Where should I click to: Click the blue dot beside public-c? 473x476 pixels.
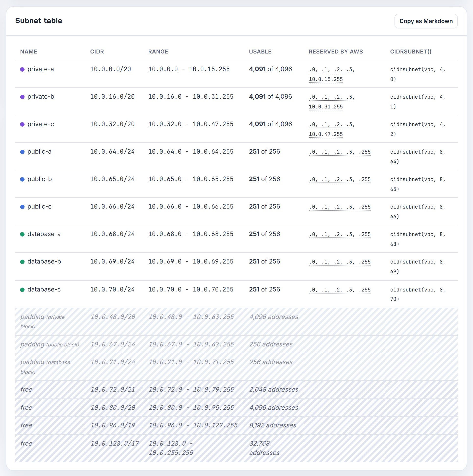[x=22, y=207]
